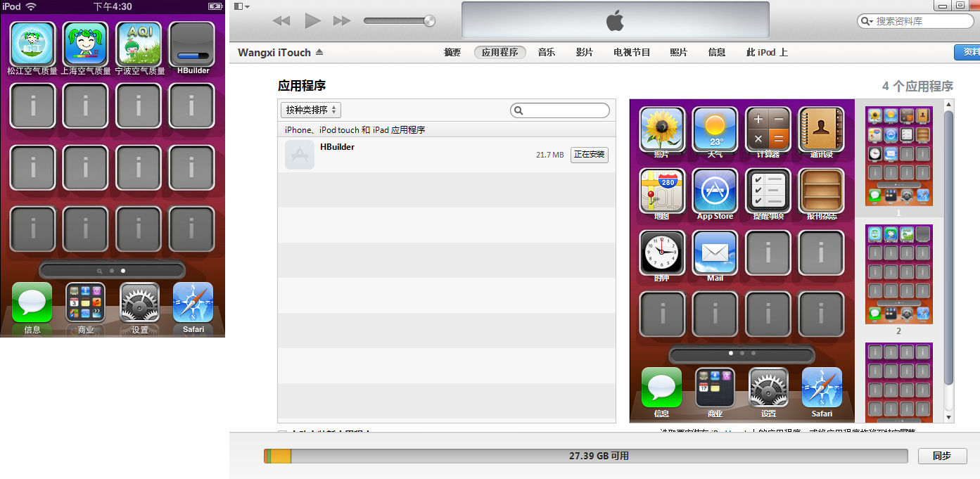Open 商业 folder in the iPod screen dock
Image resolution: width=980 pixels, height=479 pixels.
click(85, 302)
